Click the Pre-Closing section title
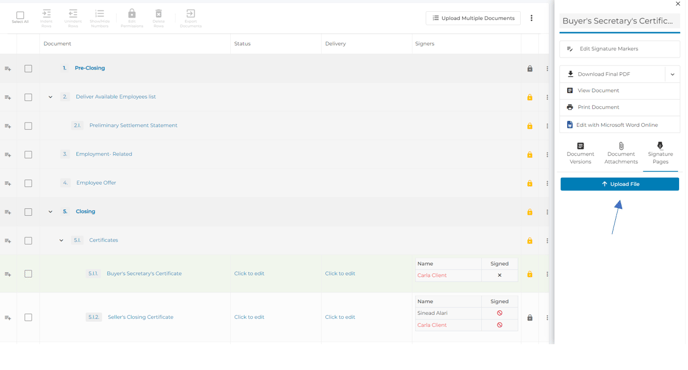 click(90, 68)
